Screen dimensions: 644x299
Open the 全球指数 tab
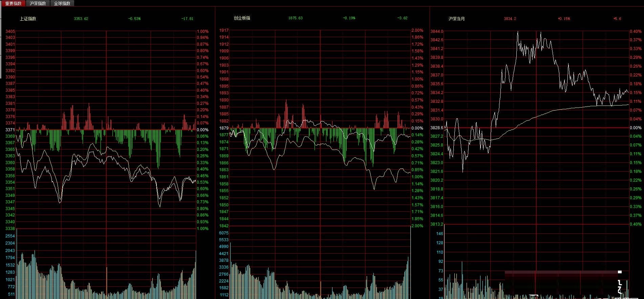point(62,3)
